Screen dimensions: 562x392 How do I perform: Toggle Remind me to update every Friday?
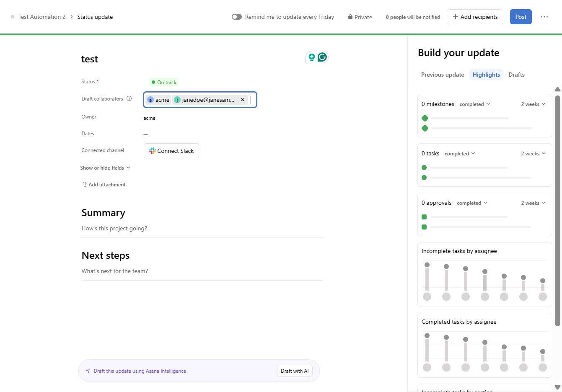click(x=237, y=17)
